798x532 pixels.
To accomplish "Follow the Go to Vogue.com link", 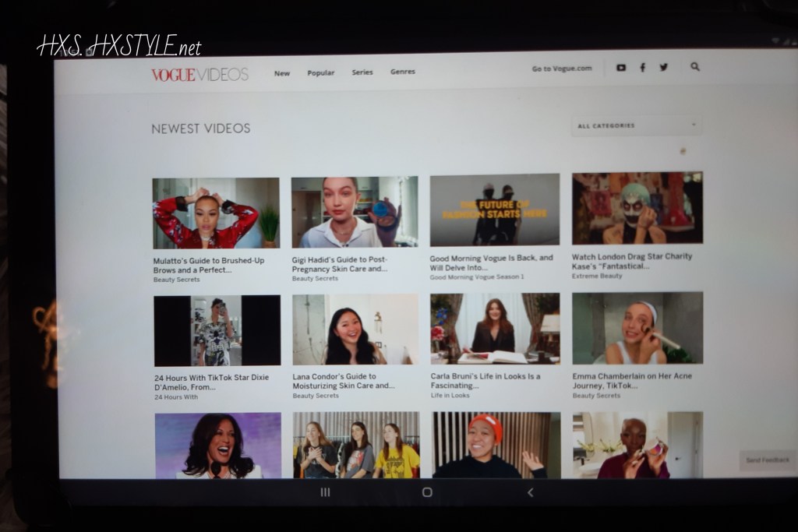I will pyautogui.click(x=562, y=69).
